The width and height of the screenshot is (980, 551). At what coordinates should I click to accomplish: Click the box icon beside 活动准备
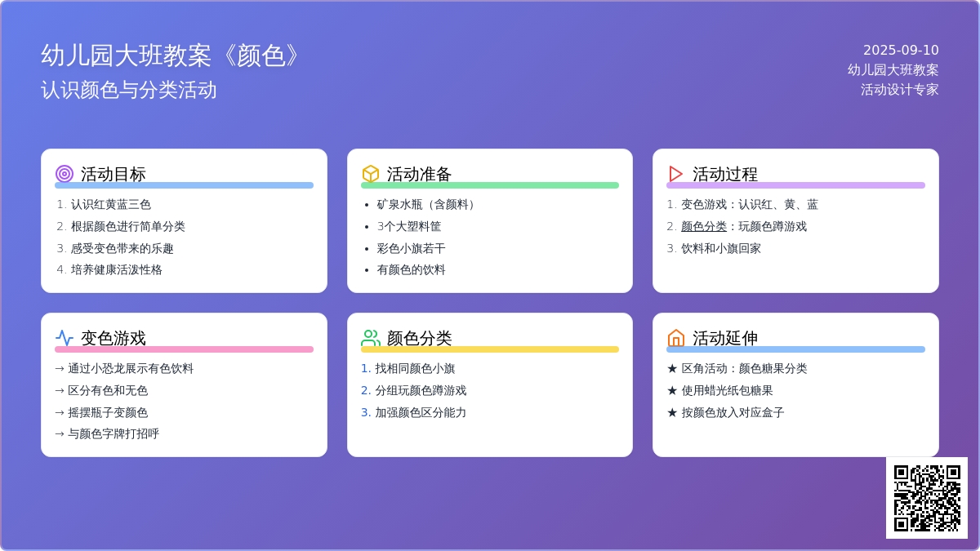pyautogui.click(x=371, y=174)
